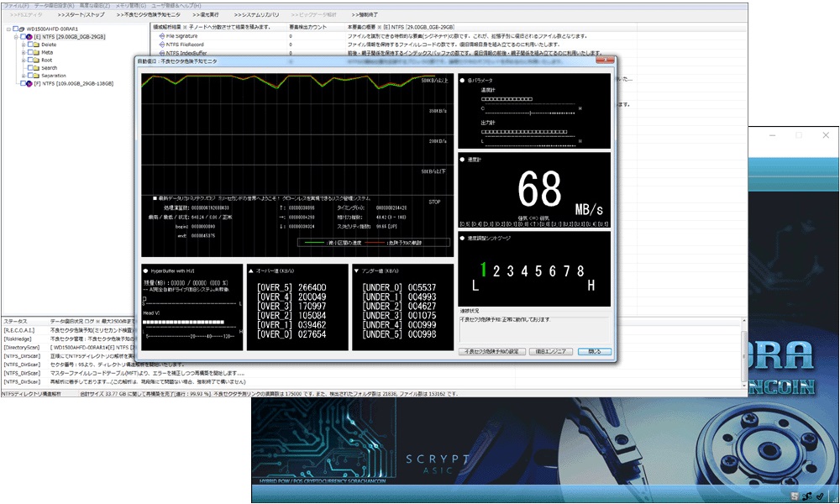840x504 pixels.
Task: Select speed shift gauge level 8
Action: 580,271
